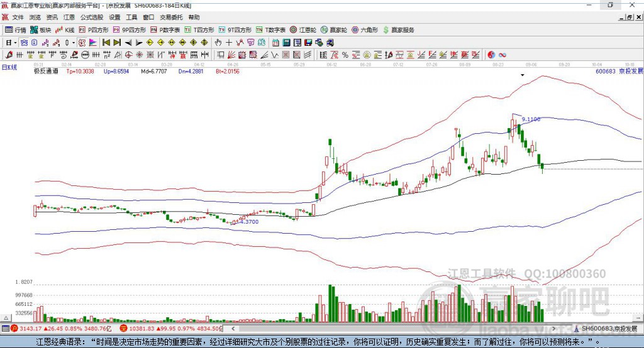Open the 浏览 menu
644x348 pixels.
[35, 17]
